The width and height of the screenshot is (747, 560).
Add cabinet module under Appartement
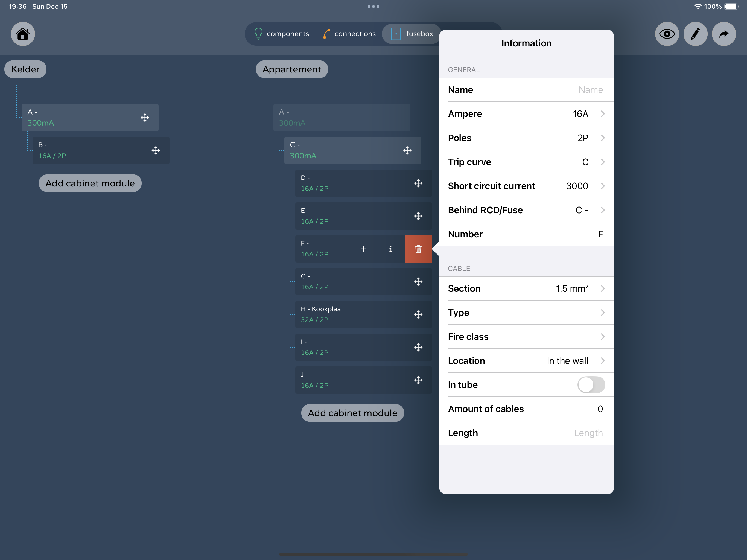[x=352, y=413]
